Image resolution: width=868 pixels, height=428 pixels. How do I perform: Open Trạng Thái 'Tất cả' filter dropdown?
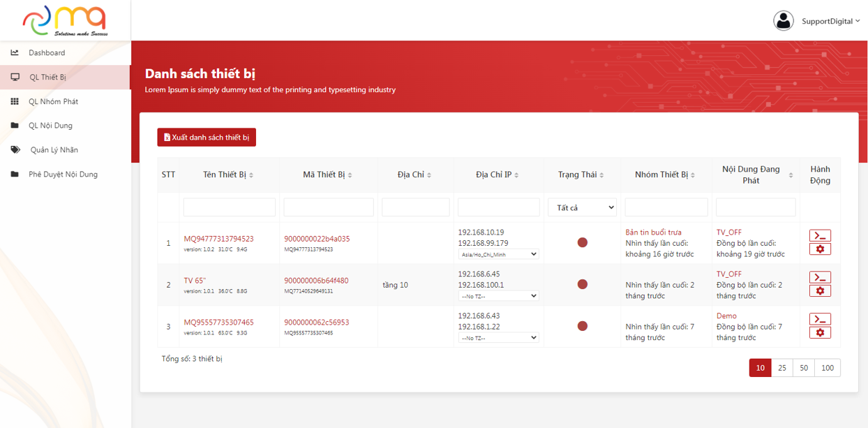[x=582, y=207]
